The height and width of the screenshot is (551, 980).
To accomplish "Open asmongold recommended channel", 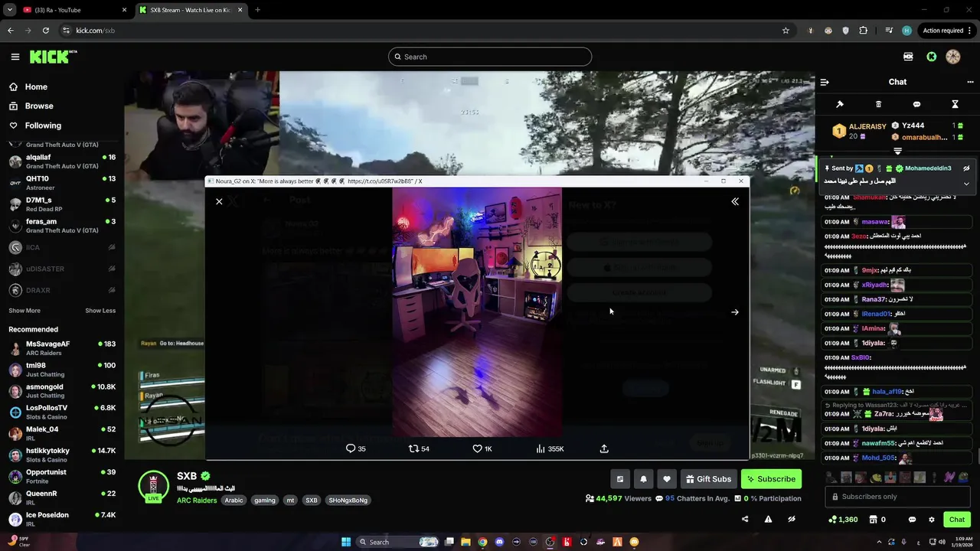I will tap(62, 391).
